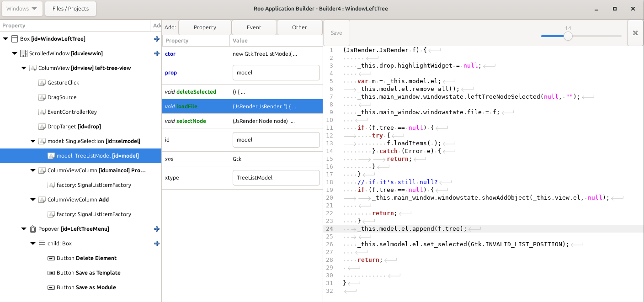Screen dimensions: 644x302
Task: Click the TreeListModel node icon
Action: tap(51, 156)
